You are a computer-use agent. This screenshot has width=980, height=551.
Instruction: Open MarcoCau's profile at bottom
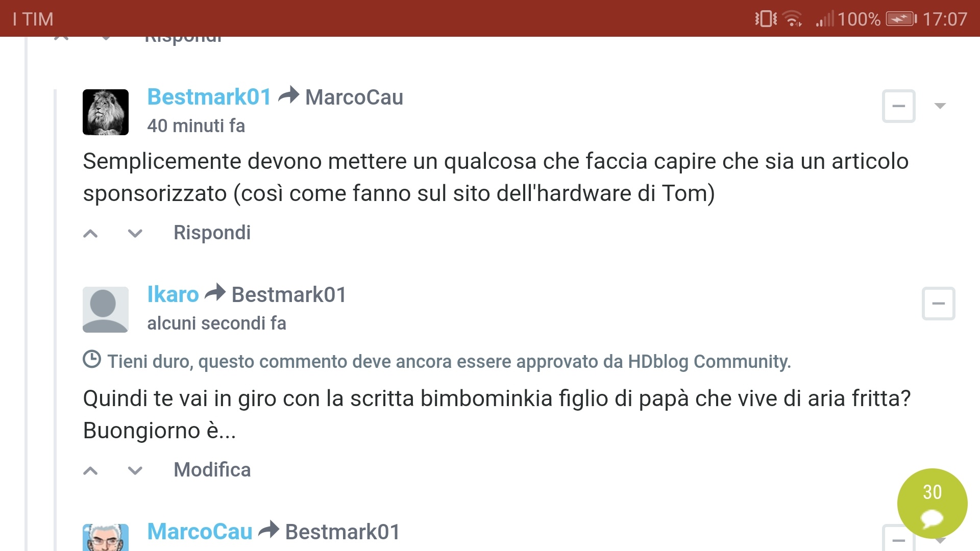click(200, 532)
